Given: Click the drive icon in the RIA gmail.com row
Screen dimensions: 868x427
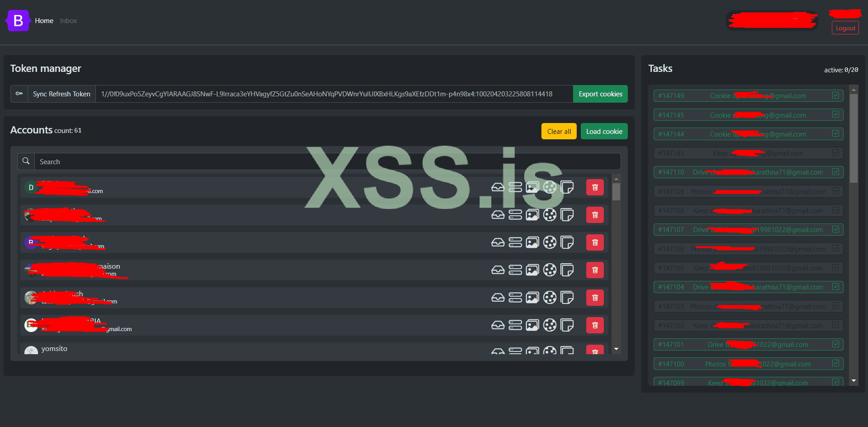Looking at the screenshot, I should click(x=498, y=325).
